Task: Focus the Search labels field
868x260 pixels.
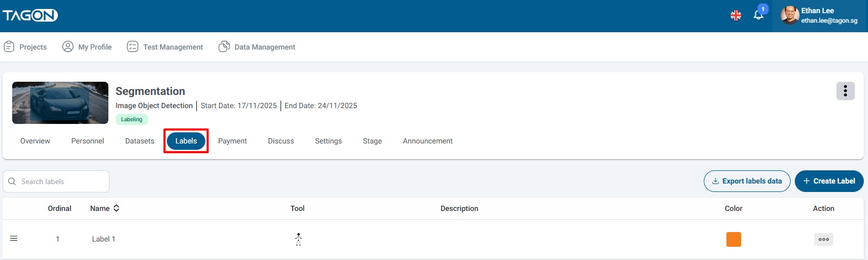Action: click(61, 181)
